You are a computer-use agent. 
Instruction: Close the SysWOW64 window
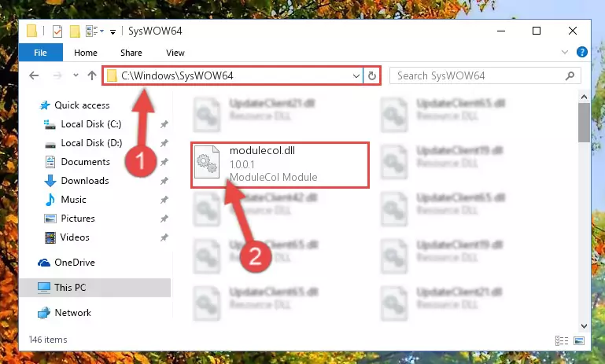573,31
